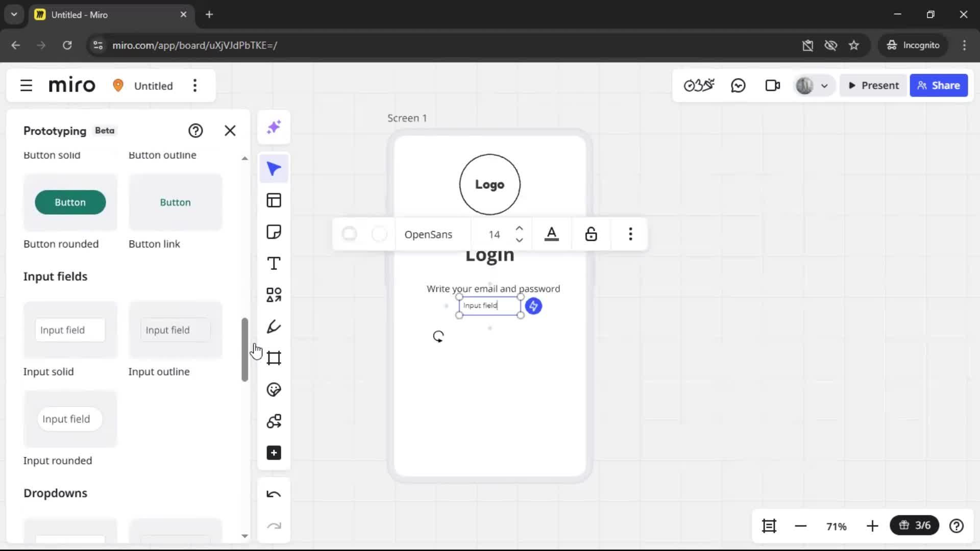Select 'Write your email and password' text

point(493,289)
